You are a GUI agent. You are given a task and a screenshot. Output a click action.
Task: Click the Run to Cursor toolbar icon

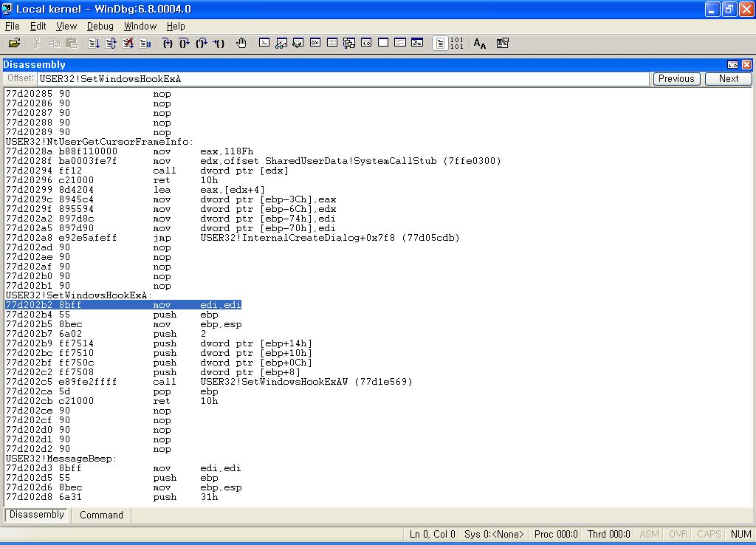click(x=219, y=44)
